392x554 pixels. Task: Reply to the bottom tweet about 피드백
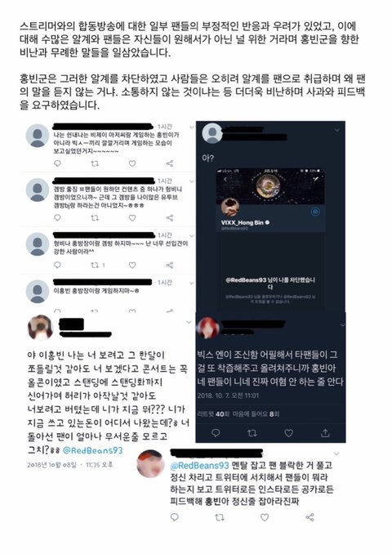[175, 517]
